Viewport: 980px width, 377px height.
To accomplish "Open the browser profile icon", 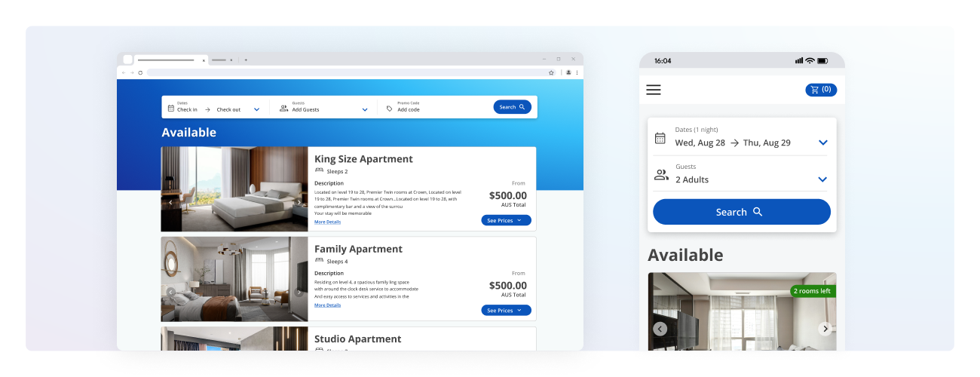I will click(x=568, y=72).
